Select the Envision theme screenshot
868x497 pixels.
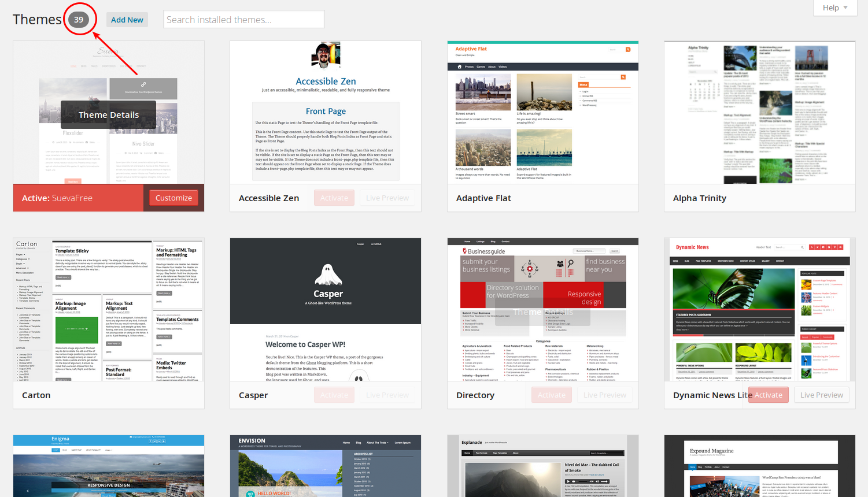(326, 466)
